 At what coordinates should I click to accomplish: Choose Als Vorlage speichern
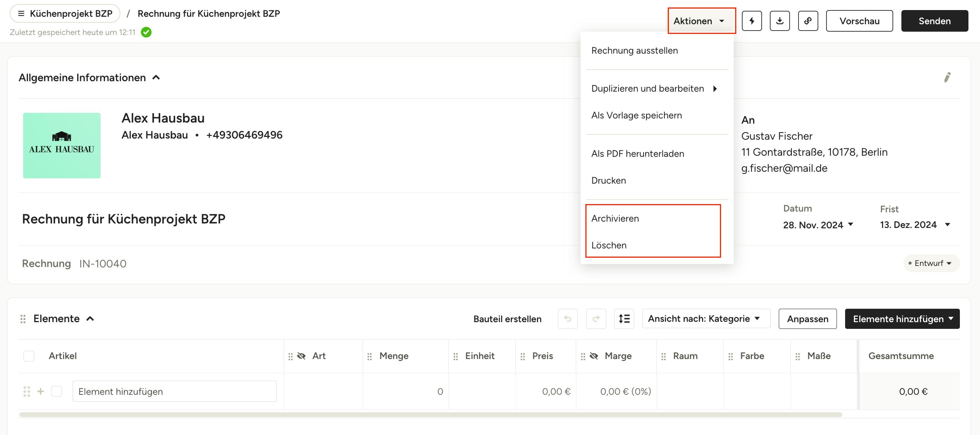[657, 115]
